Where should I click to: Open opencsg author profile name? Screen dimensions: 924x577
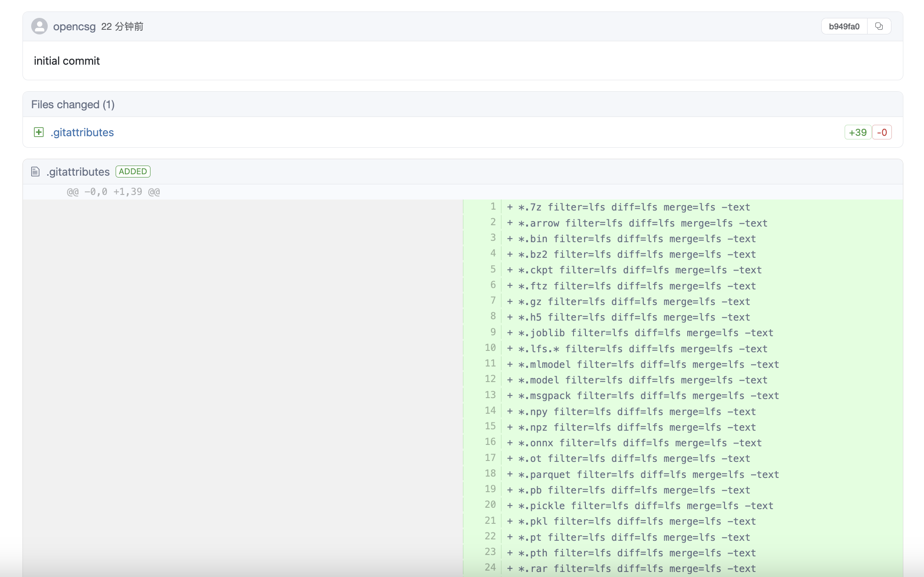point(74,27)
